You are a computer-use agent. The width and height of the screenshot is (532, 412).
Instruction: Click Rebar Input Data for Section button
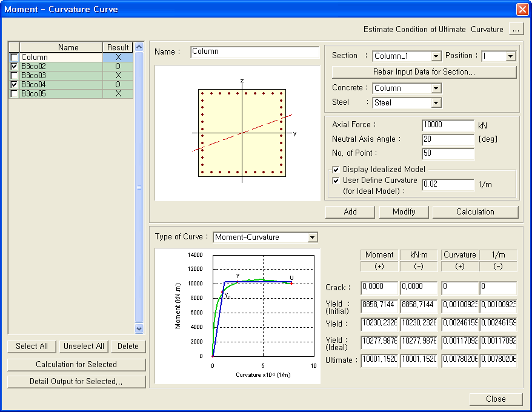coord(424,72)
